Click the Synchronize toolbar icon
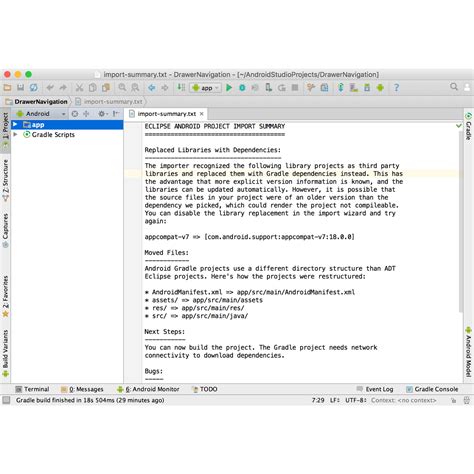The width and height of the screenshot is (474, 474). (34, 88)
